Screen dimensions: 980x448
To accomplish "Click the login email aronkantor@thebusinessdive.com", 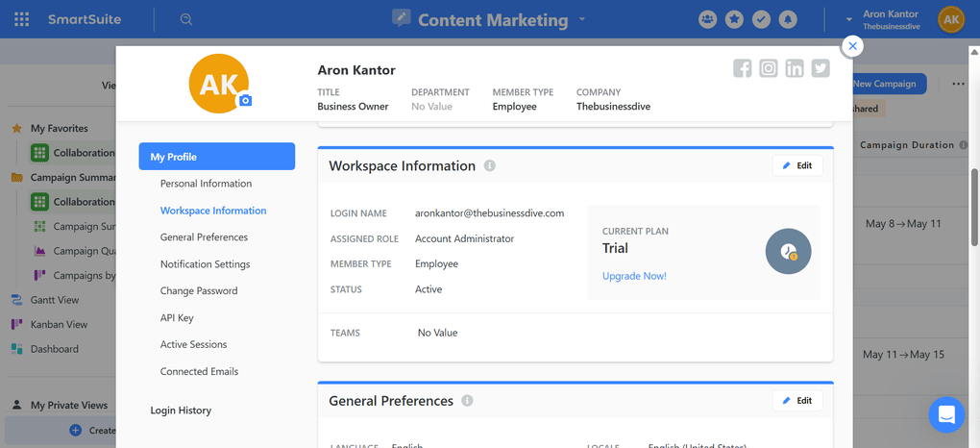I will (x=489, y=212).
